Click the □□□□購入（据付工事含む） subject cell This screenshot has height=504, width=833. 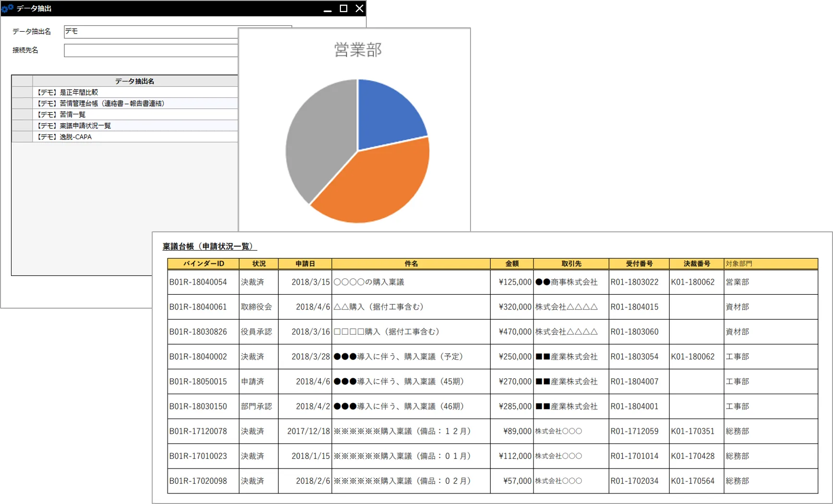[411, 332]
